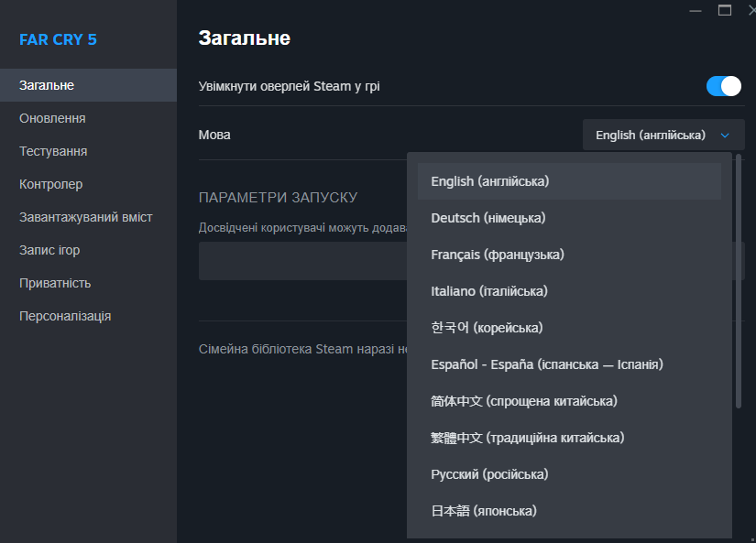Open the Приватність section
The height and width of the screenshot is (543, 756).
coord(88,283)
